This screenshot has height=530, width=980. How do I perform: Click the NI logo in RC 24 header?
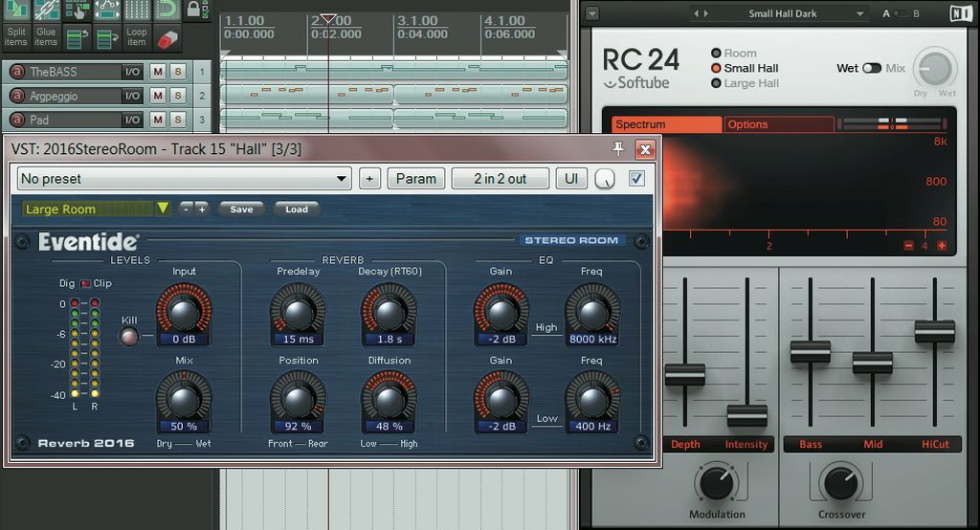961,13
